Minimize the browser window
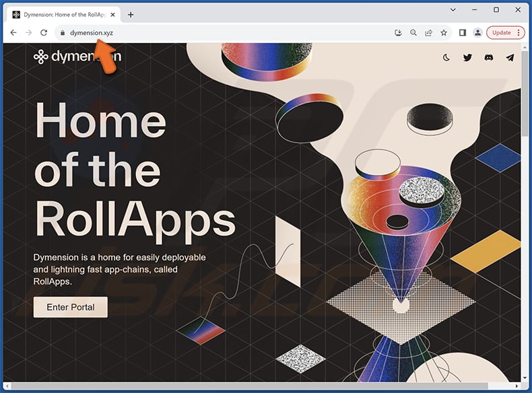The image size is (532, 393). click(474, 10)
